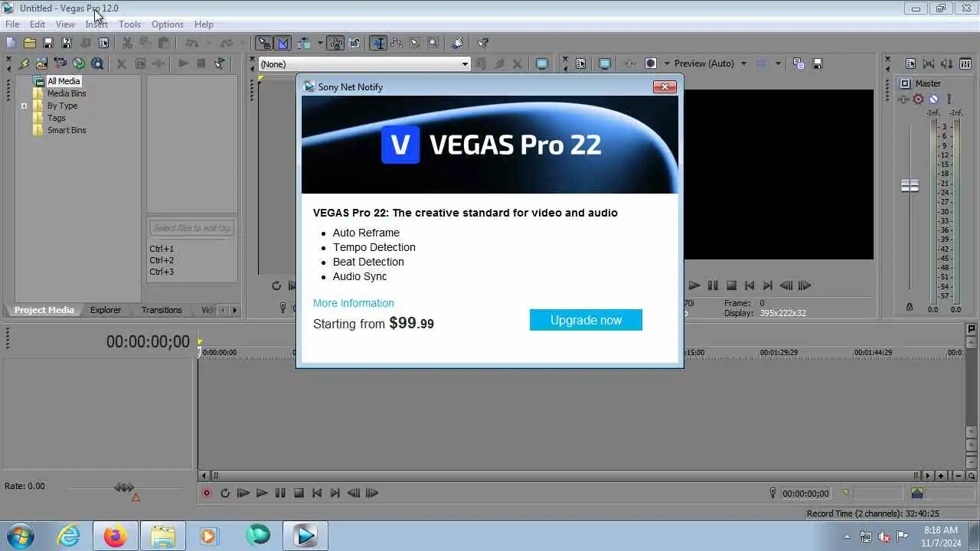Click the Properties toolbar icon
This screenshot has width=980, height=551.
coord(103,43)
